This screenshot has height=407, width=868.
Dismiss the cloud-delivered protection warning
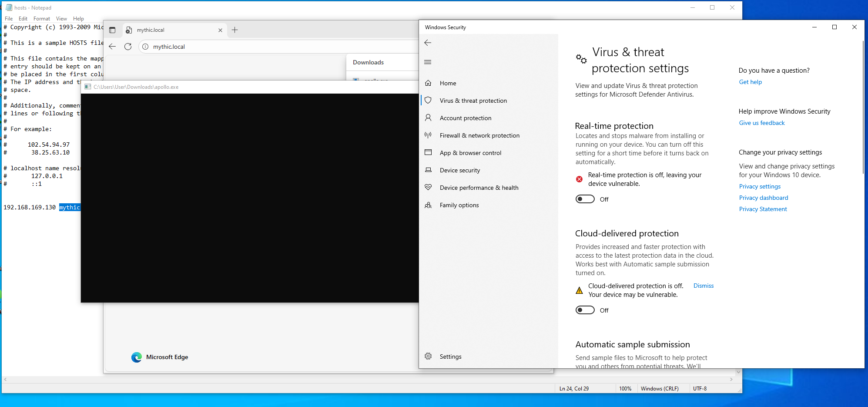click(x=703, y=286)
